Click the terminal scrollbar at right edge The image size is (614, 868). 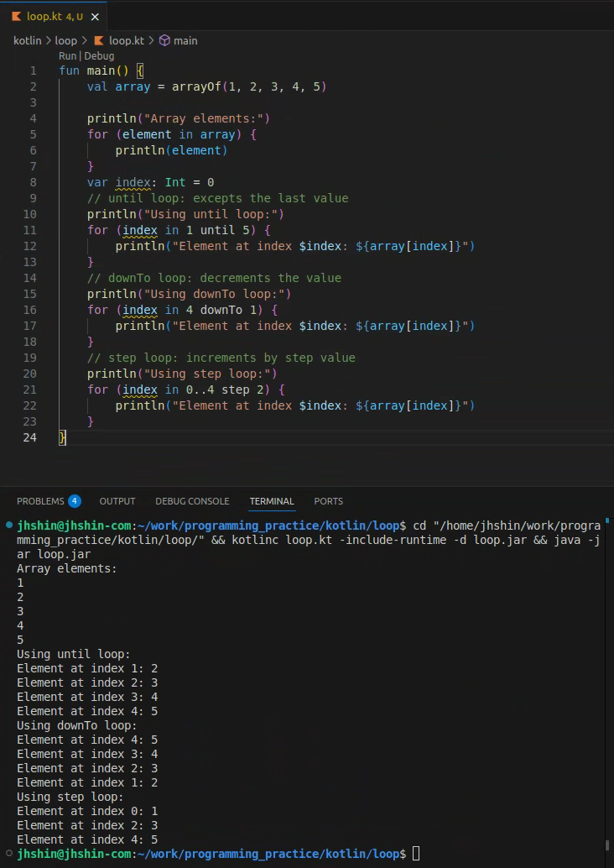point(607,846)
